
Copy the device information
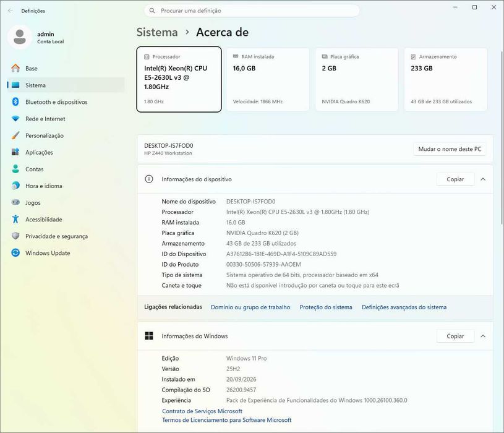click(x=455, y=179)
